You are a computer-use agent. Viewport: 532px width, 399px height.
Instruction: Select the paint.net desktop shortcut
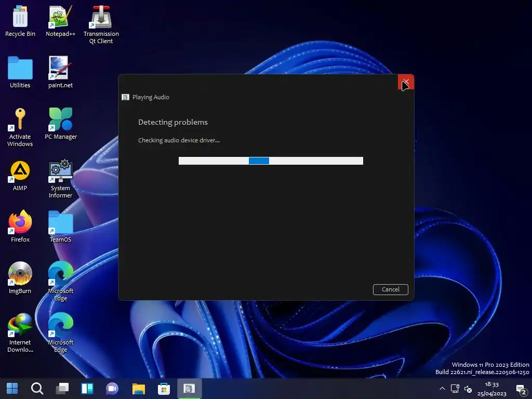(60, 72)
